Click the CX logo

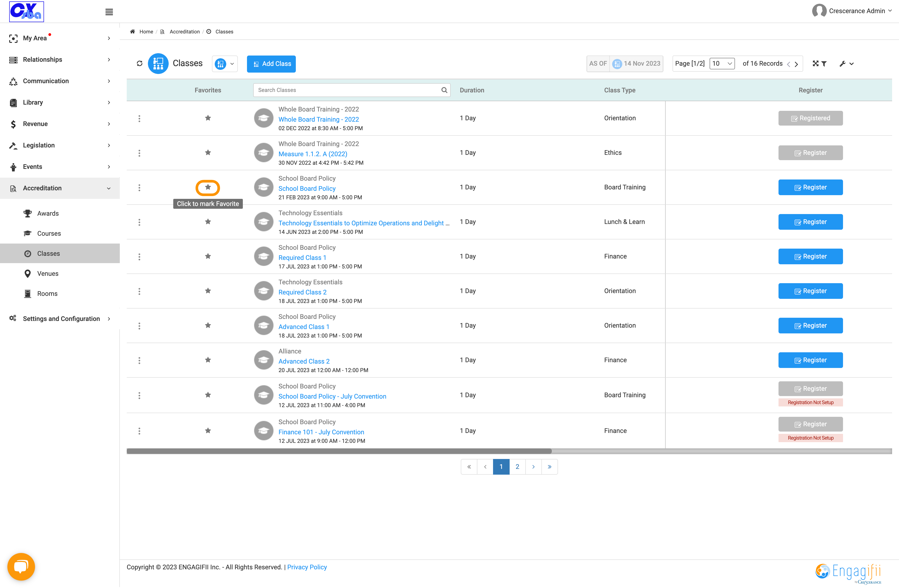(x=26, y=12)
